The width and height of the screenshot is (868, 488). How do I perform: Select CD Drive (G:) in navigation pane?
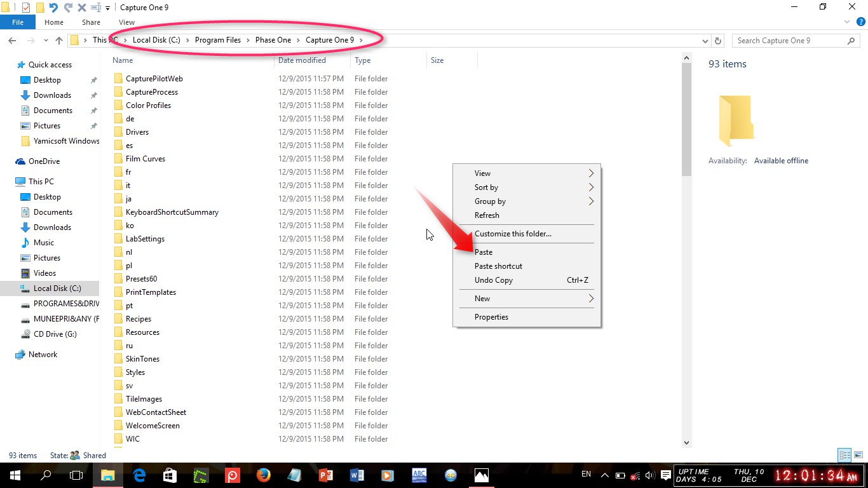pos(55,334)
